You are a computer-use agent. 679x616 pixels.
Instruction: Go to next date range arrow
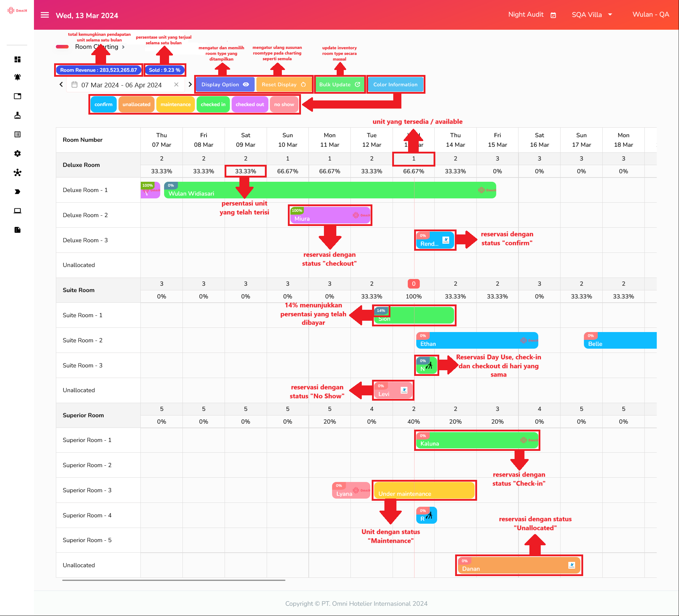190,85
